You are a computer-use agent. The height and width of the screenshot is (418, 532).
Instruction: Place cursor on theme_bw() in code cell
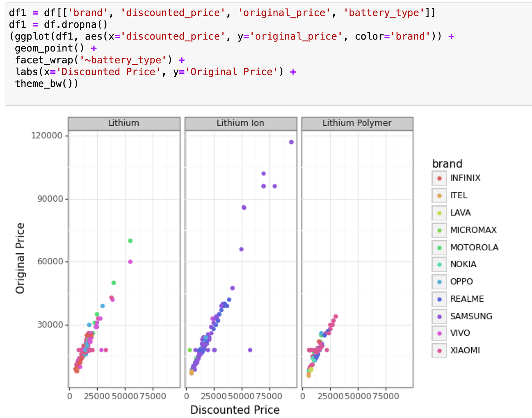pos(46,84)
